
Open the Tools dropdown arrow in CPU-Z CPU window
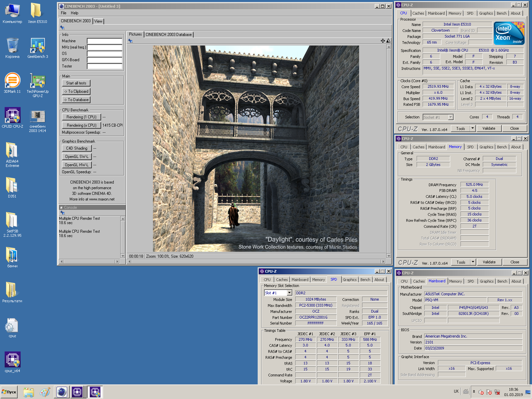tap(472, 128)
